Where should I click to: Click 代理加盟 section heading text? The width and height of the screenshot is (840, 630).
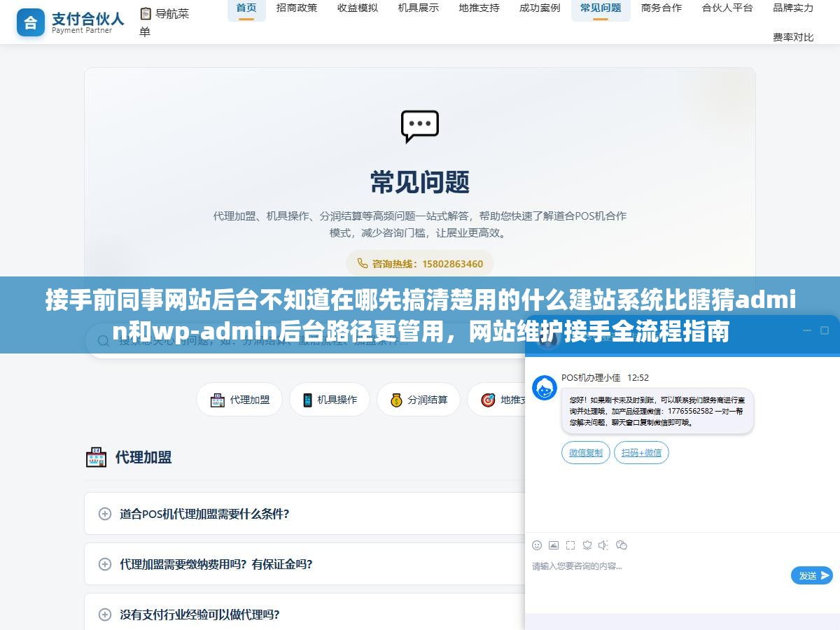[x=143, y=458]
